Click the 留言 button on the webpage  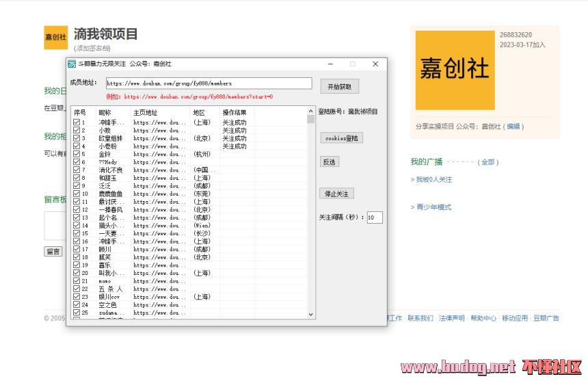tap(53, 251)
